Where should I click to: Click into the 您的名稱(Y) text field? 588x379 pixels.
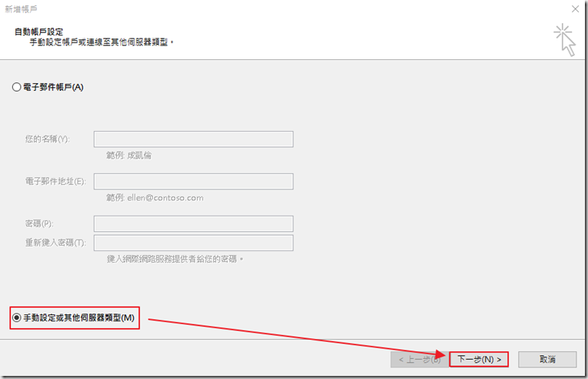[193, 139]
